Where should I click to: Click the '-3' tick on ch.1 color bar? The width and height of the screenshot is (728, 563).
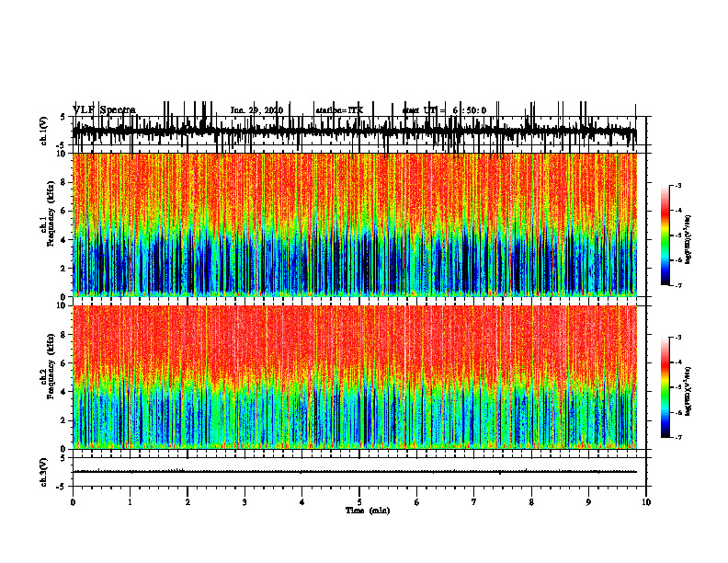[x=678, y=185]
